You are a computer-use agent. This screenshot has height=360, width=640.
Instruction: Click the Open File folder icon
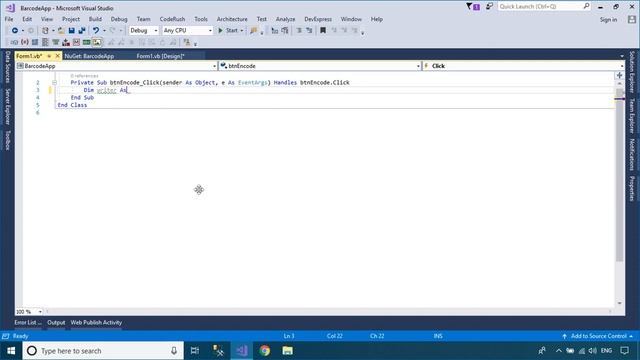61,31
